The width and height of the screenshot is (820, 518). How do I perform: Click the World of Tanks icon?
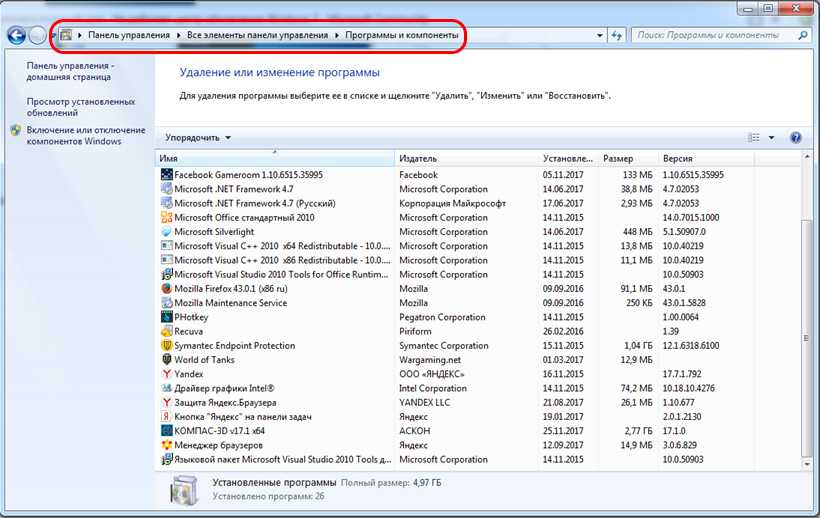166,360
